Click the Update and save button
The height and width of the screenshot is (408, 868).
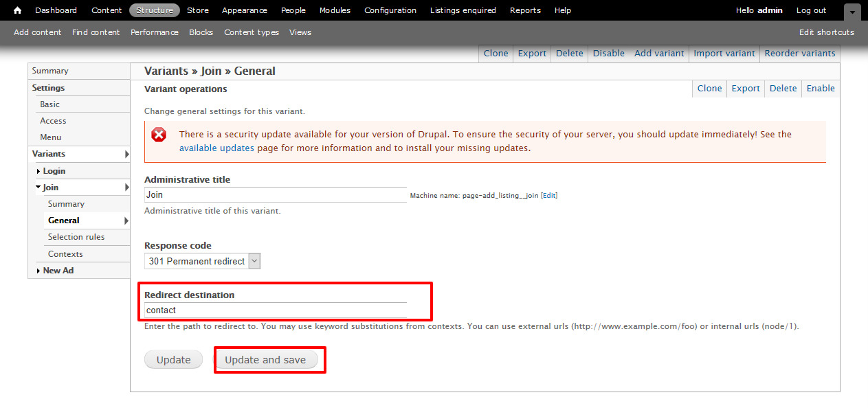265,360
